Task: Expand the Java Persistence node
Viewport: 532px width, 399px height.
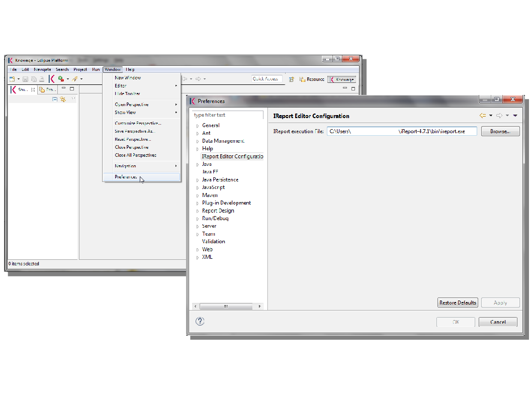Action: pyautogui.click(x=198, y=180)
